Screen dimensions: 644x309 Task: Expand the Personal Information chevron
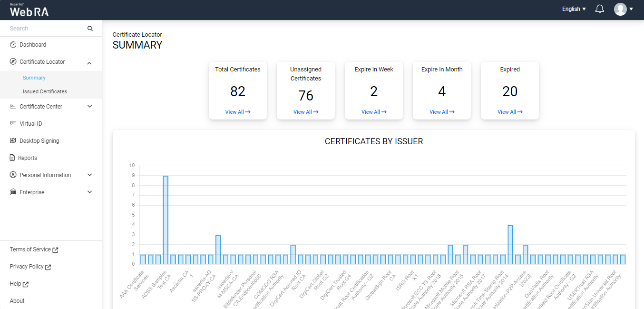click(89, 175)
